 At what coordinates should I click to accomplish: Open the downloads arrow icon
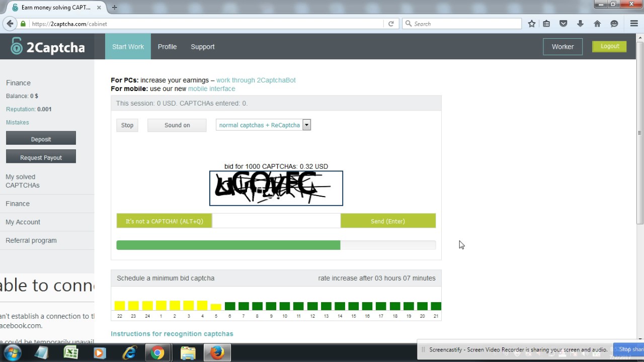pos(580,24)
